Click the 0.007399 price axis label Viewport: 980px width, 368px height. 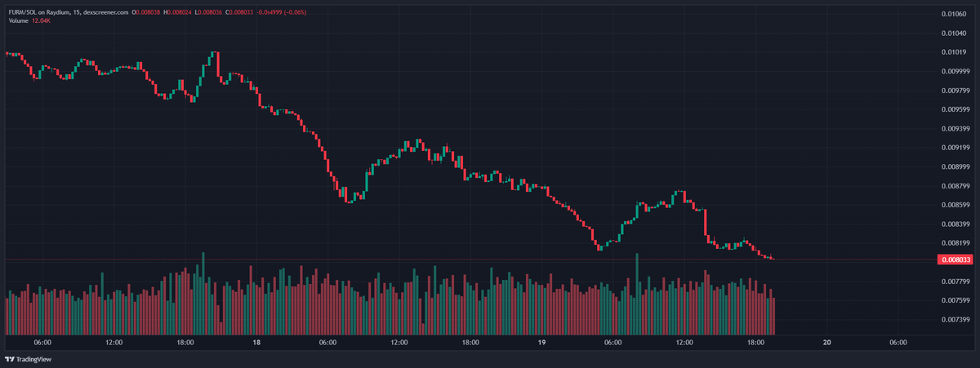point(955,319)
